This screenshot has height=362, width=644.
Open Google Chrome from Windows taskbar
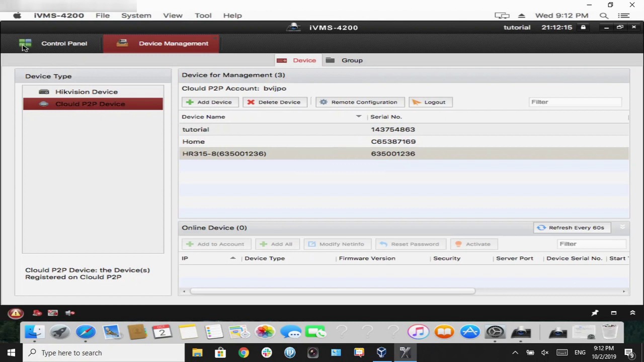244,352
